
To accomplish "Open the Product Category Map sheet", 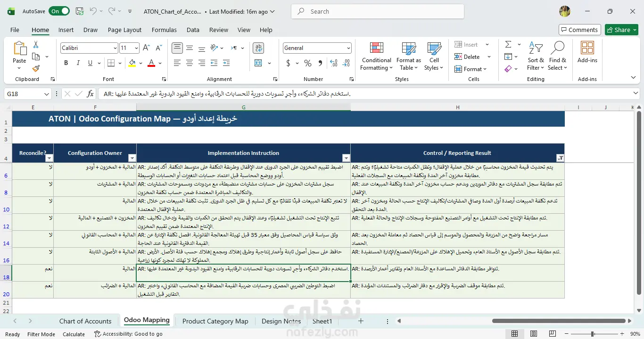I will click(x=215, y=321).
